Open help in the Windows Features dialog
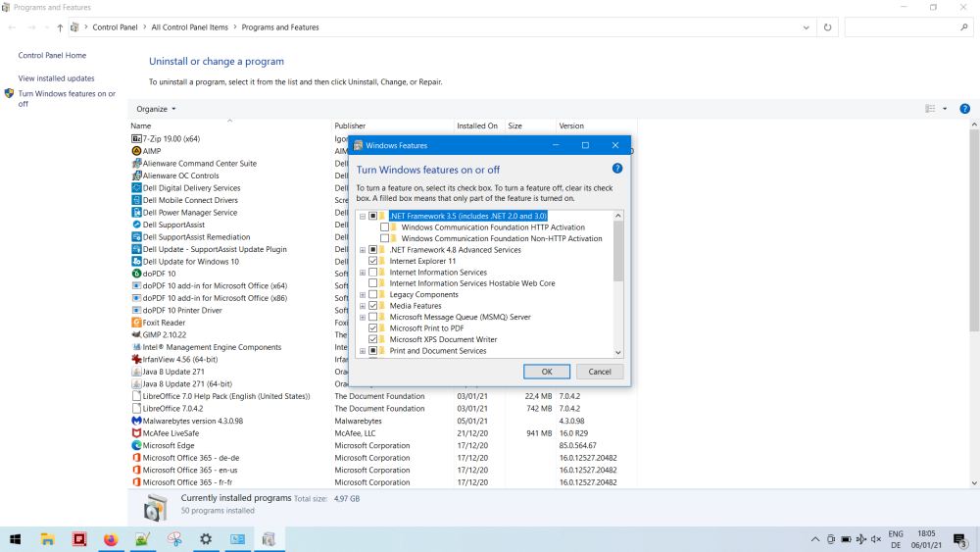This screenshot has height=552, width=980. tap(616, 169)
